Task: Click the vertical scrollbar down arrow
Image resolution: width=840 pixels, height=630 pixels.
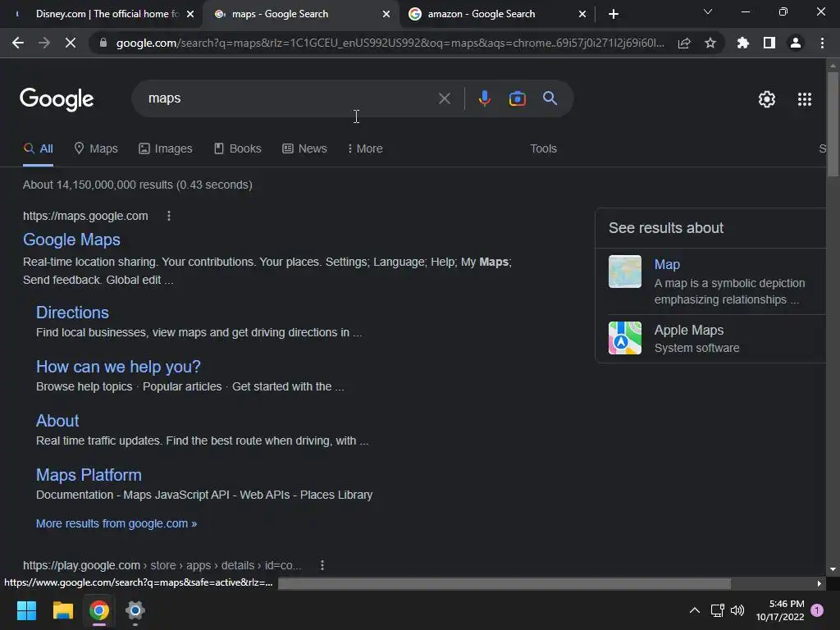Action: pyautogui.click(x=833, y=569)
